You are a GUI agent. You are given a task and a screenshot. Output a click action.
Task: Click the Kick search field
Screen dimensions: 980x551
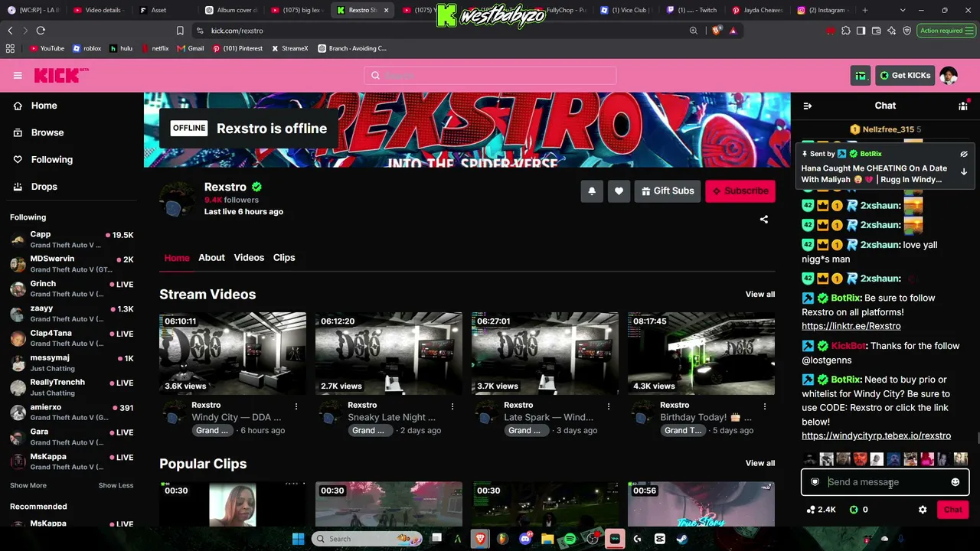(x=490, y=76)
